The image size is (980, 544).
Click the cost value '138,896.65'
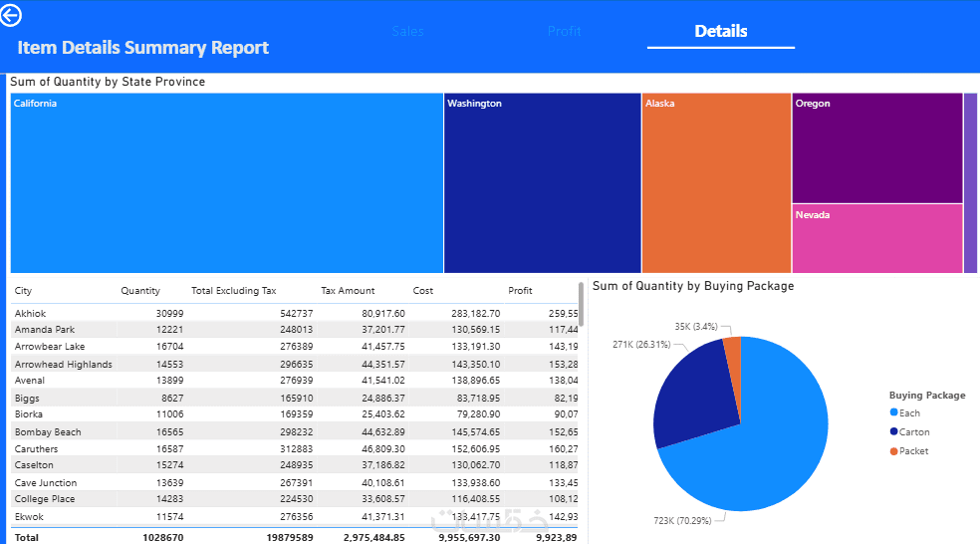[475, 381]
